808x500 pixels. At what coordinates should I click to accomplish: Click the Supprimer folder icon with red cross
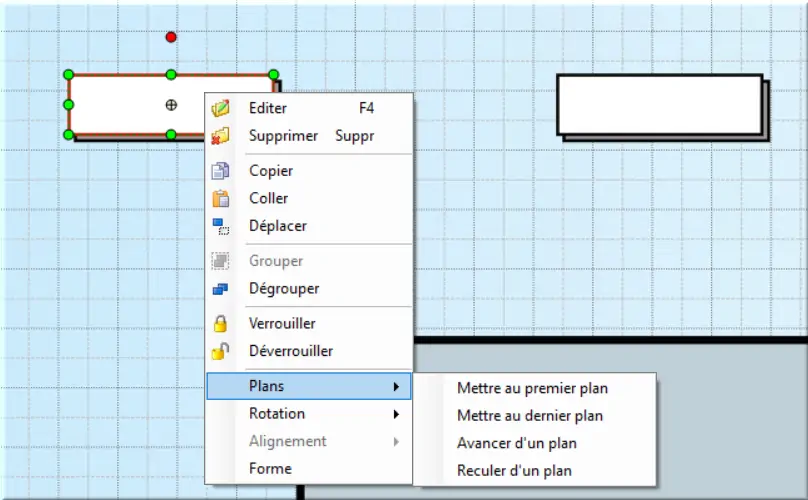(x=221, y=136)
